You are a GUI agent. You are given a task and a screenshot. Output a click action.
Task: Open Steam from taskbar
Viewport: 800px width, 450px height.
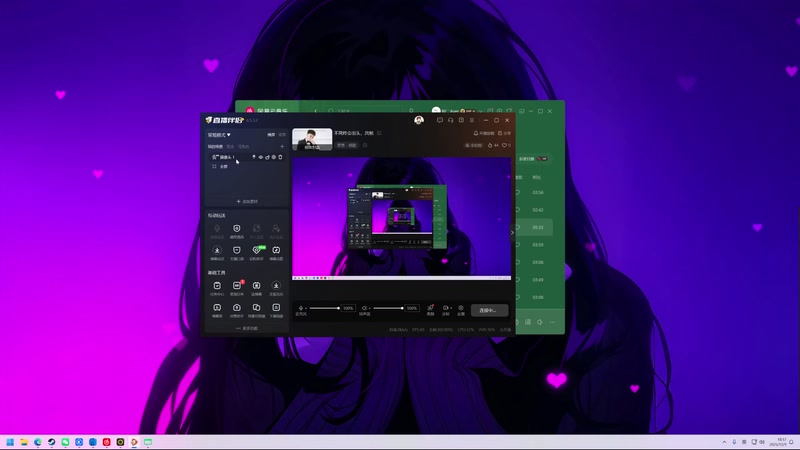tap(52, 442)
